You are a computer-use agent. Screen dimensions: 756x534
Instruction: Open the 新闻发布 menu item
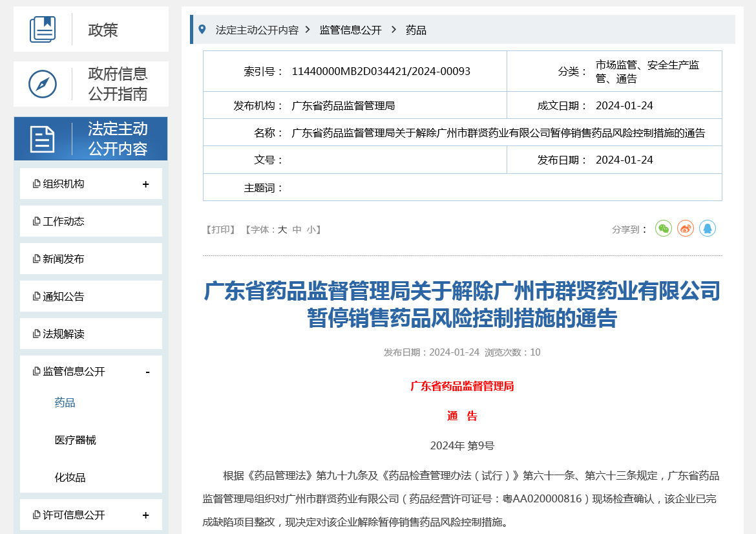(91, 259)
